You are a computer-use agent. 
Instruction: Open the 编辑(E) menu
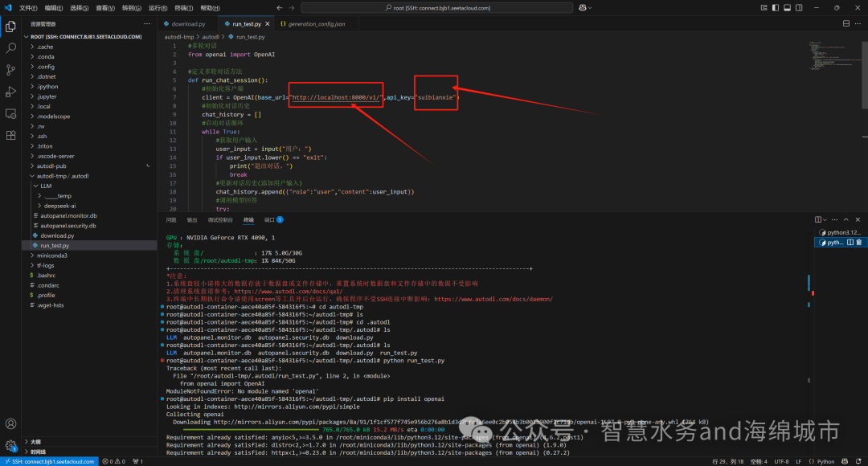(x=54, y=8)
